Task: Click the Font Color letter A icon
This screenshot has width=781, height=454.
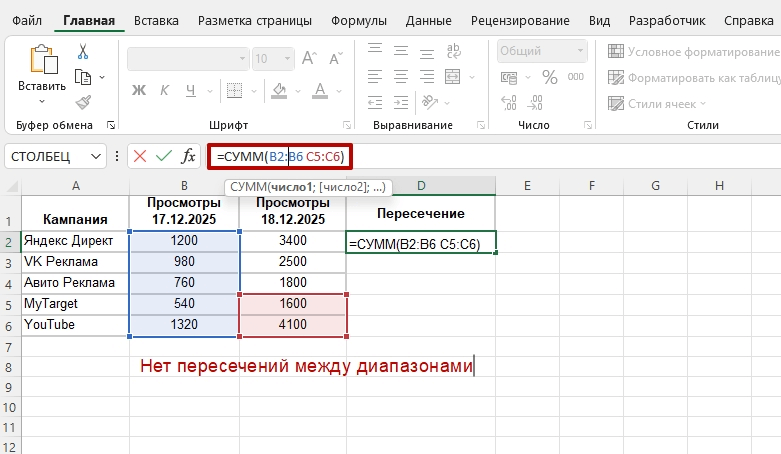Action: point(320,90)
